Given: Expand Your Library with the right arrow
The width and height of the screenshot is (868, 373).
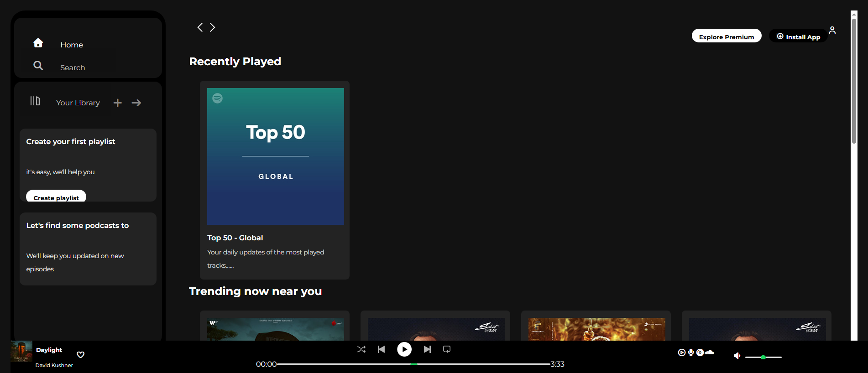Looking at the screenshot, I should 136,103.
